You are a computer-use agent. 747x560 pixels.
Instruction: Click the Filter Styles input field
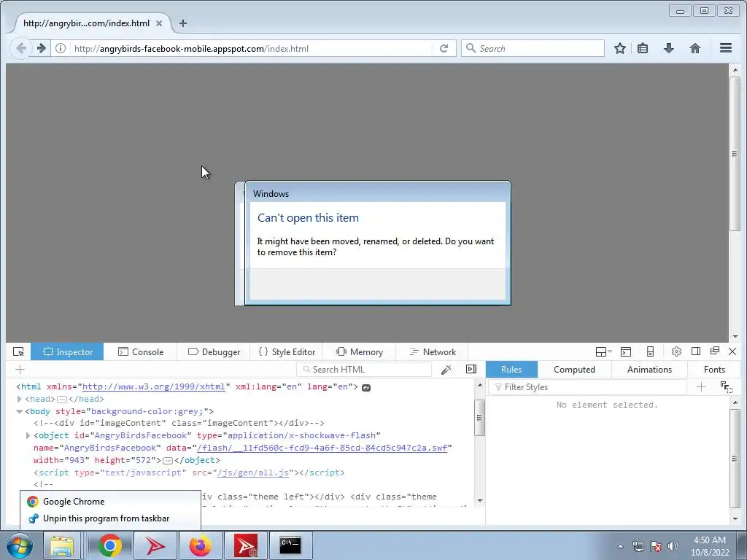(x=589, y=387)
